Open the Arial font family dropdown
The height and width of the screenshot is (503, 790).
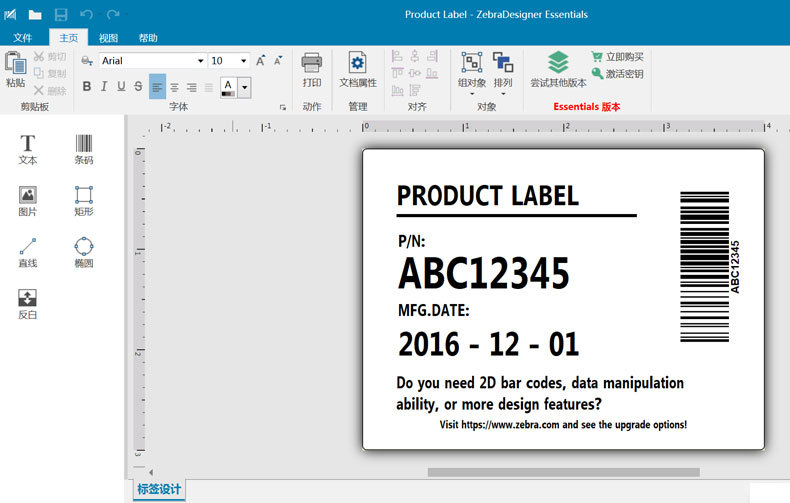pyautogui.click(x=201, y=61)
